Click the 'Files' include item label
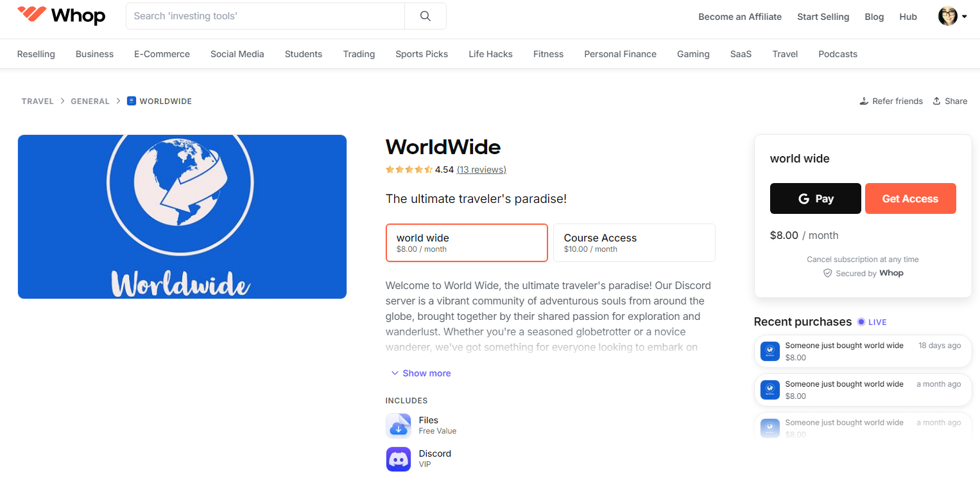The image size is (980, 492). tap(429, 420)
